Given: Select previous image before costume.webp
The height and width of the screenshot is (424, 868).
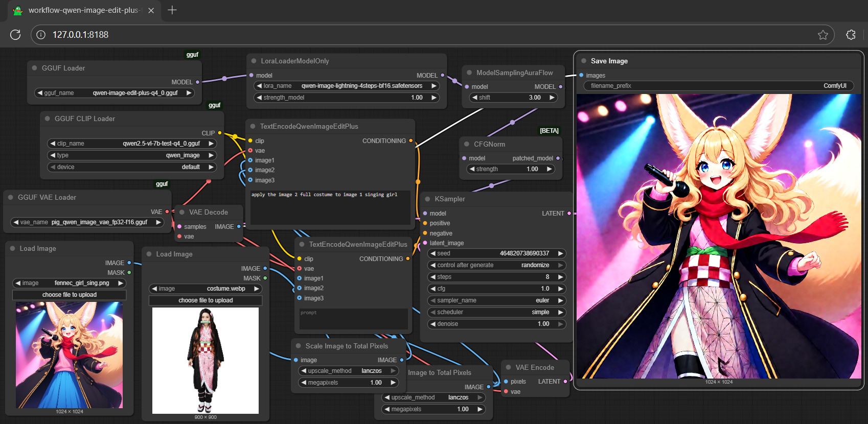Looking at the screenshot, I should click(x=154, y=289).
